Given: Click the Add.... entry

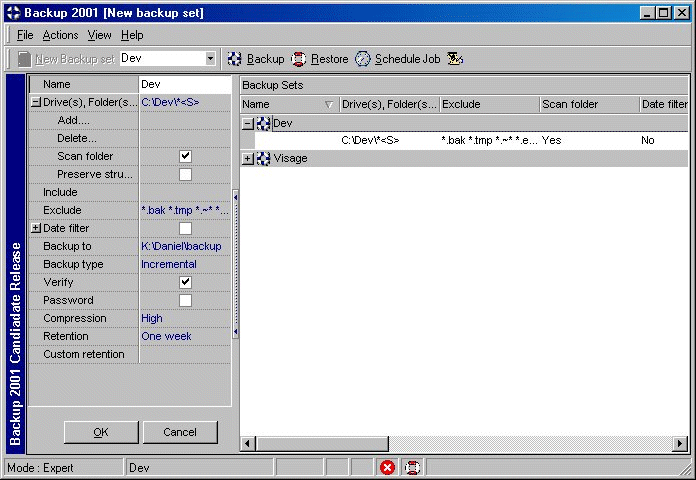Looking at the screenshot, I should pos(73,120).
